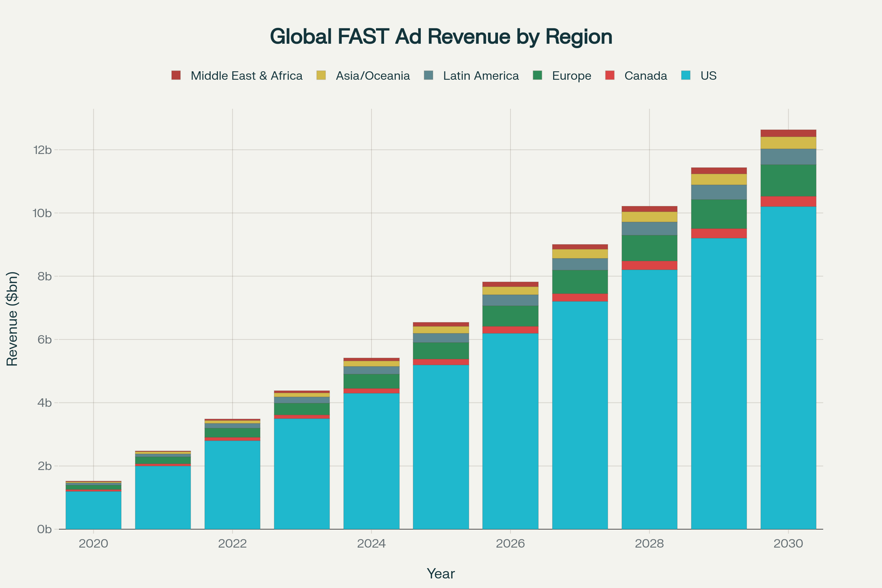Hide Latin America series via legend label
Screen dimensions: 882x588
pos(481,76)
